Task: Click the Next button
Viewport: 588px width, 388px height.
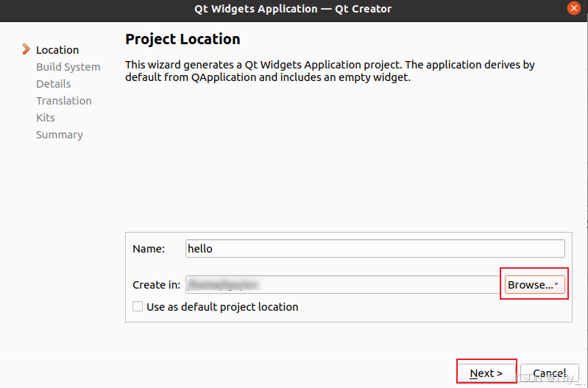Action: 486,373
